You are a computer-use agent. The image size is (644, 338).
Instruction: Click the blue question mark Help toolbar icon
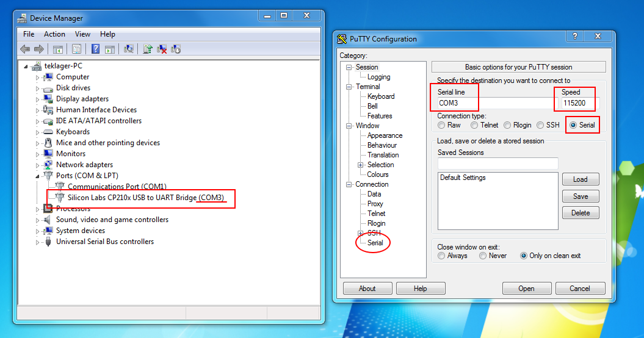click(95, 49)
